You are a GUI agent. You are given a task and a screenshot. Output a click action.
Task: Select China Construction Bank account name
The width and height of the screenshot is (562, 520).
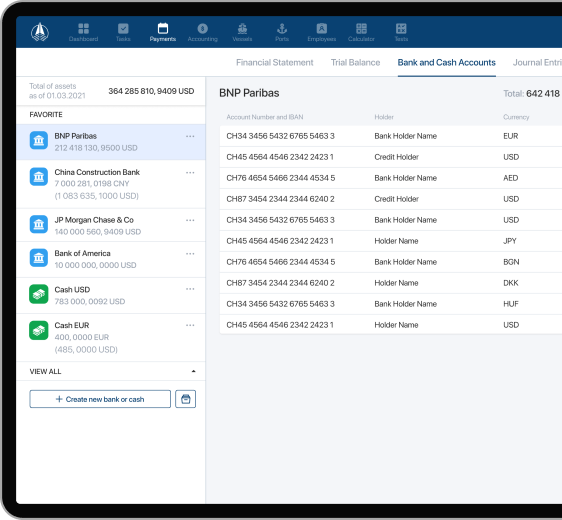click(x=97, y=172)
